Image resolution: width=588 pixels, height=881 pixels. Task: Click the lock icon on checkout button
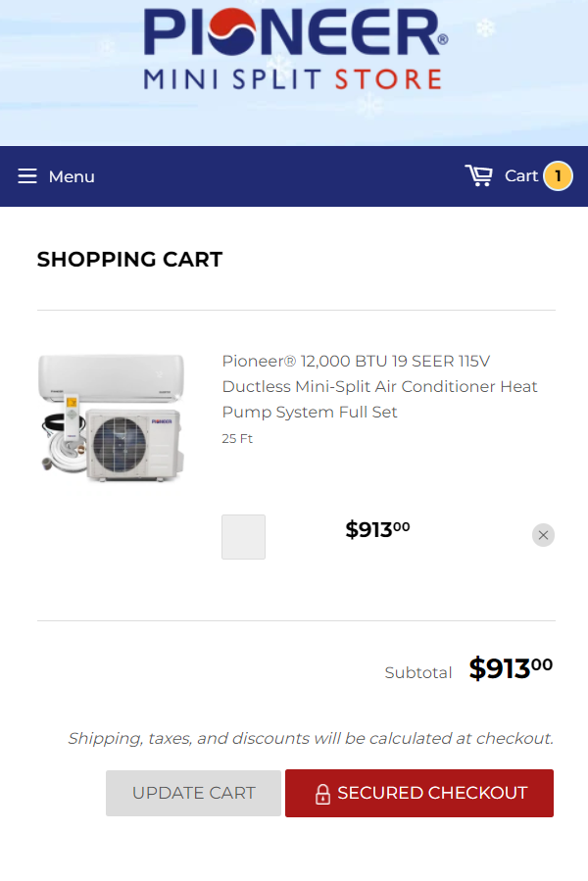322,794
